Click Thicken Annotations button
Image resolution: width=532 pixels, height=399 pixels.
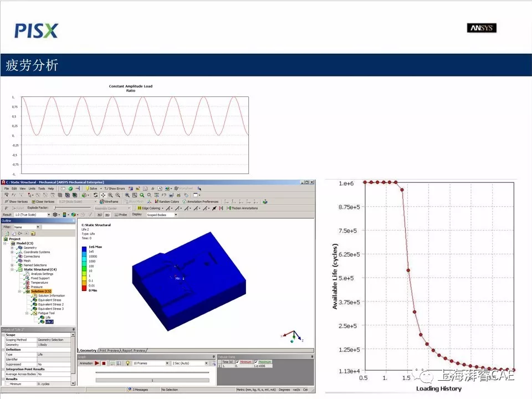pyautogui.click(x=242, y=208)
